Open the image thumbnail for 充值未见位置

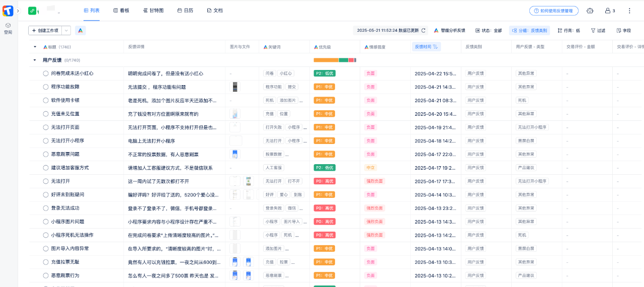pyautogui.click(x=234, y=114)
